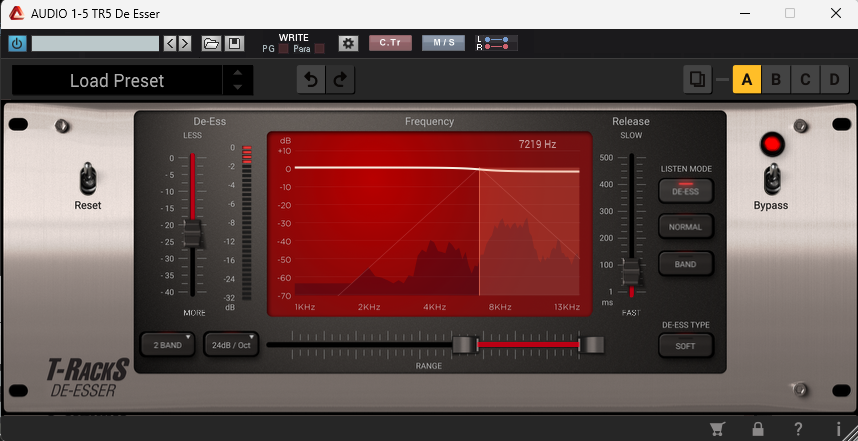Enable the PG write checkbox

coord(283,49)
